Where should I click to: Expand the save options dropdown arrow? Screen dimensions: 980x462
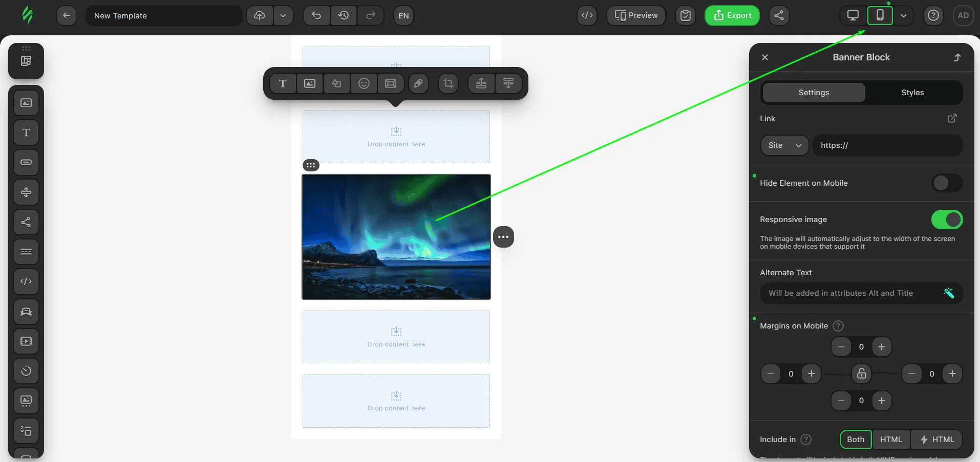pos(283,15)
